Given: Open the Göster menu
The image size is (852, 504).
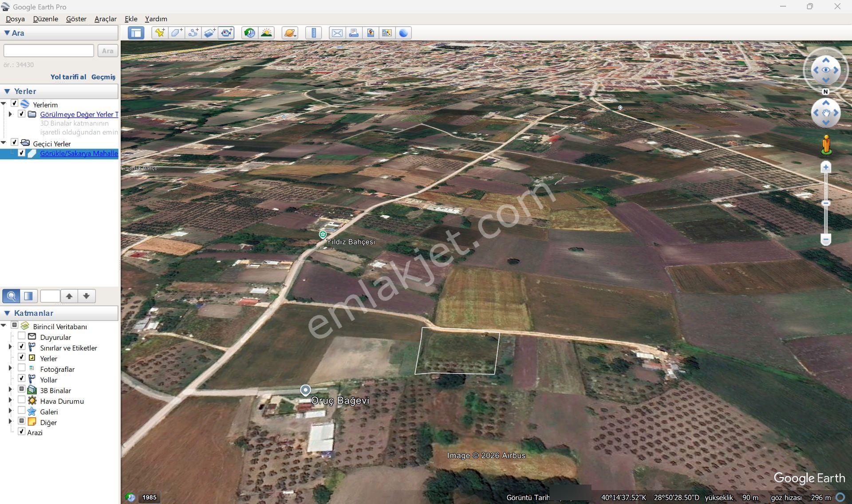Looking at the screenshot, I should [x=76, y=19].
